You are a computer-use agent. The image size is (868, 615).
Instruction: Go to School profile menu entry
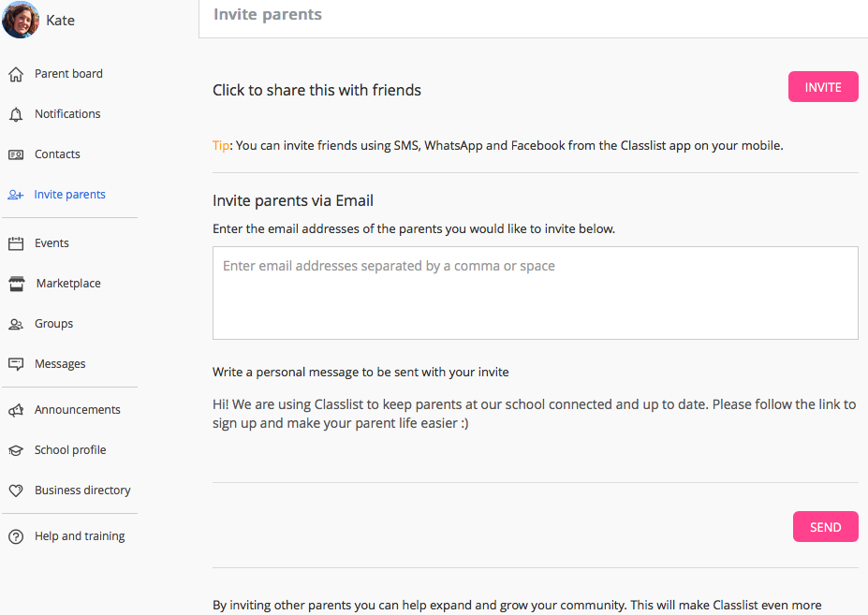70,450
